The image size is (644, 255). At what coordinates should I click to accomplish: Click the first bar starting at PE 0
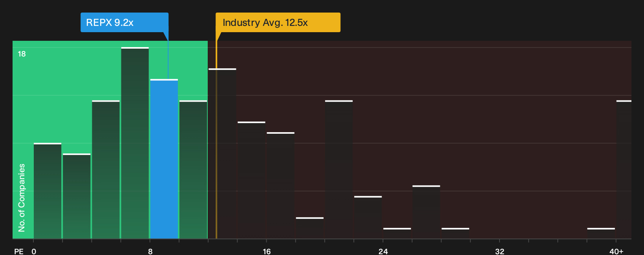tap(48, 191)
